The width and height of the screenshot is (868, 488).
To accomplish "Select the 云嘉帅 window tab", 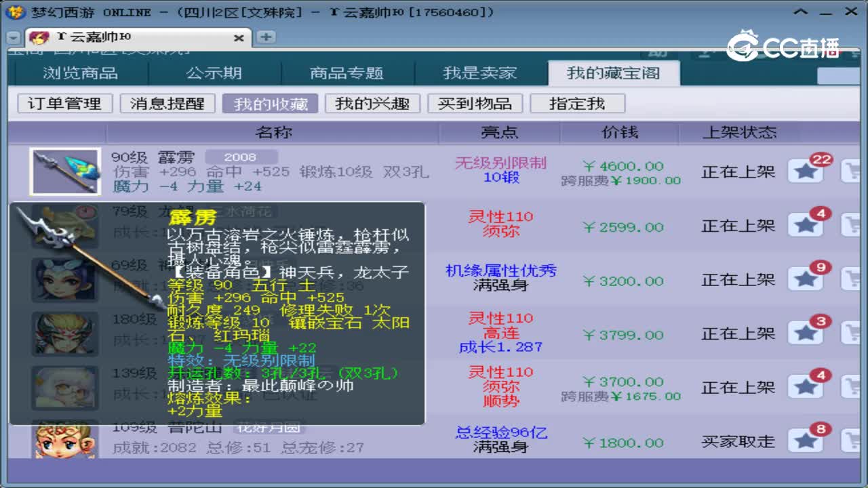I will [139, 37].
